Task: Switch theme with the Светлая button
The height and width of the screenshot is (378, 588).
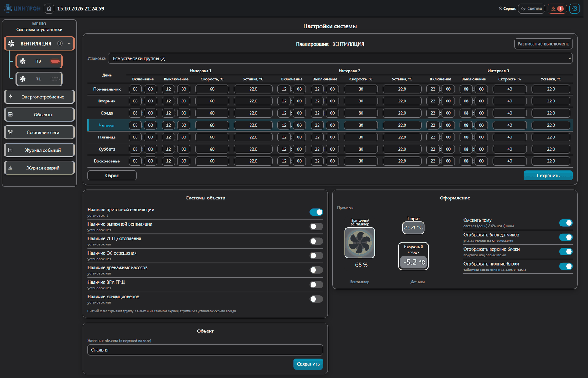Action: point(531,8)
